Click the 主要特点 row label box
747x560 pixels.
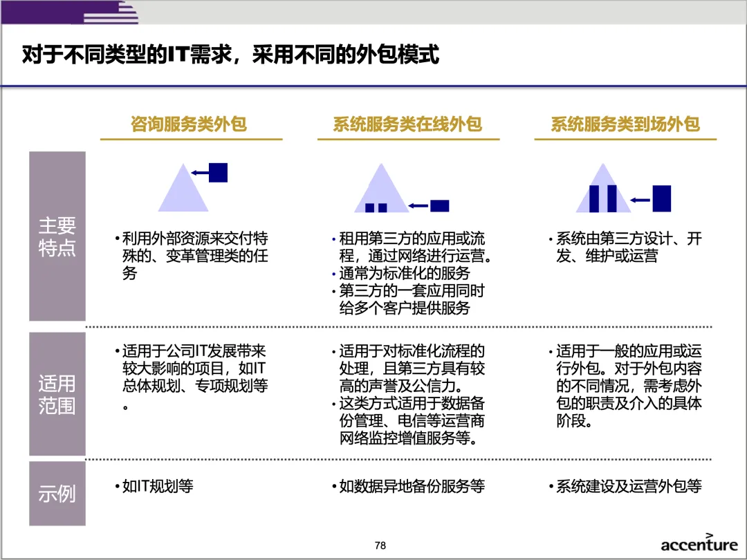[x=57, y=236]
